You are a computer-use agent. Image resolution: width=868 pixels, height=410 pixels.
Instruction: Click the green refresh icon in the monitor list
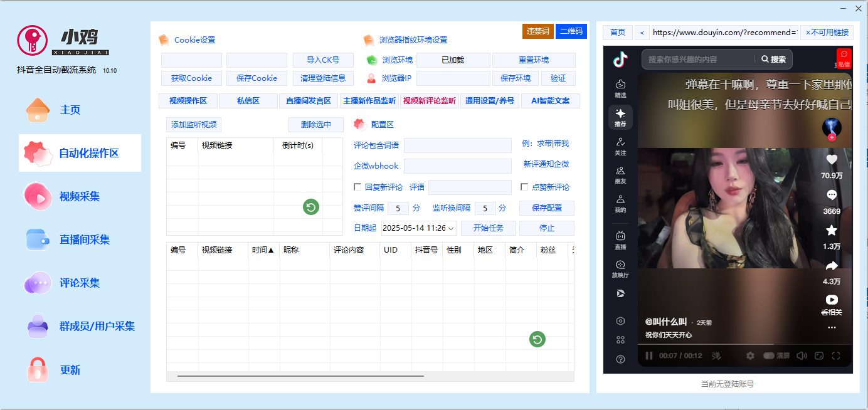(x=310, y=206)
